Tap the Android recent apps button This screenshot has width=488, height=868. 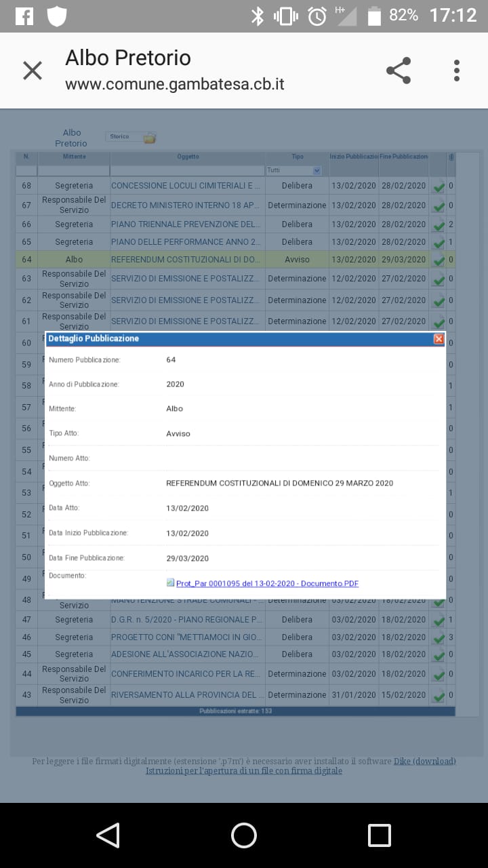pyautogui.click(x=380, y=835)
